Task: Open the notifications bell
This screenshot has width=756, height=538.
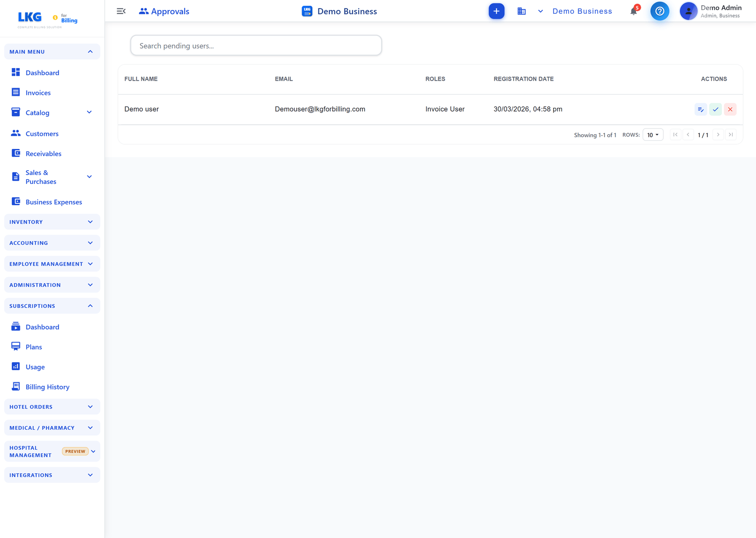Action: click(x=634, y=11)
